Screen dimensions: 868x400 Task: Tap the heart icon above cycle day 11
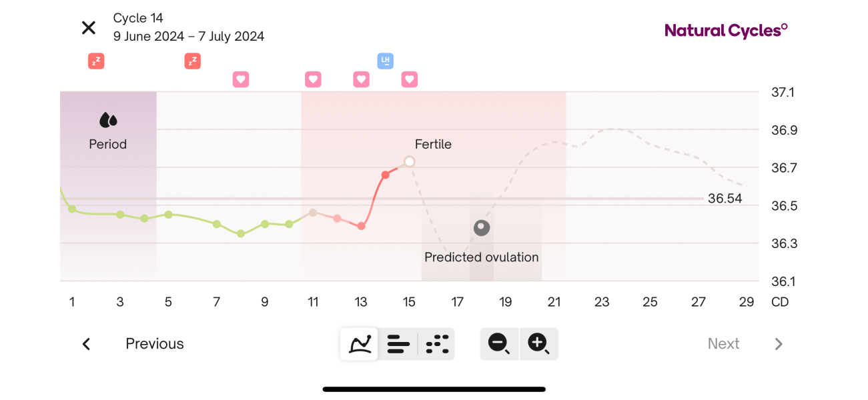click(x=313, y=79)
